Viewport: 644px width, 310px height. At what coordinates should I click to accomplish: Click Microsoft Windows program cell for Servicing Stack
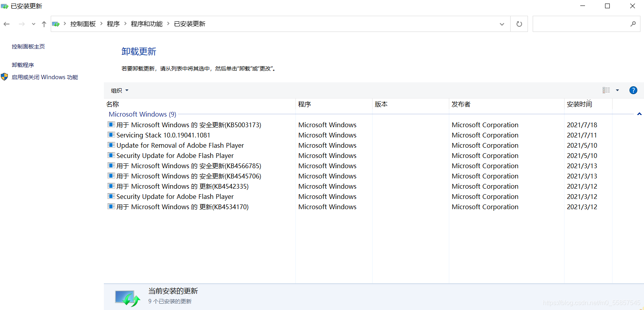click(327, 135)
